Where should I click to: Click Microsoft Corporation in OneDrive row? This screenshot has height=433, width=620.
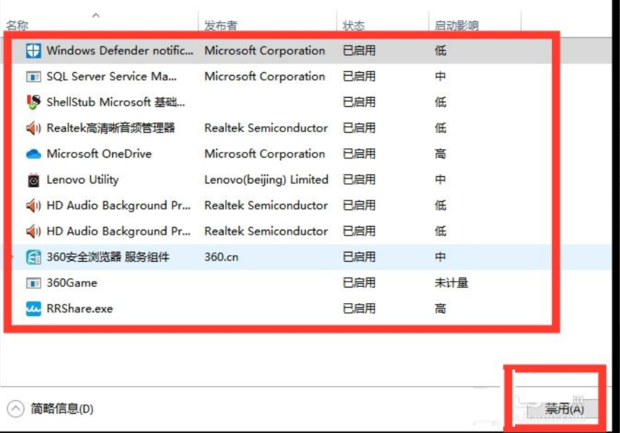tap(265, 154)
